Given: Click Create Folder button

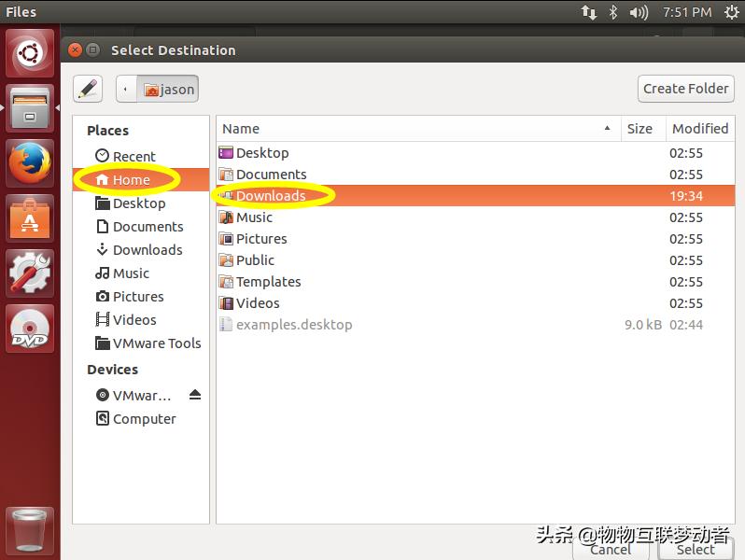Looking at the screenshot, I should [x=685, y=89].
